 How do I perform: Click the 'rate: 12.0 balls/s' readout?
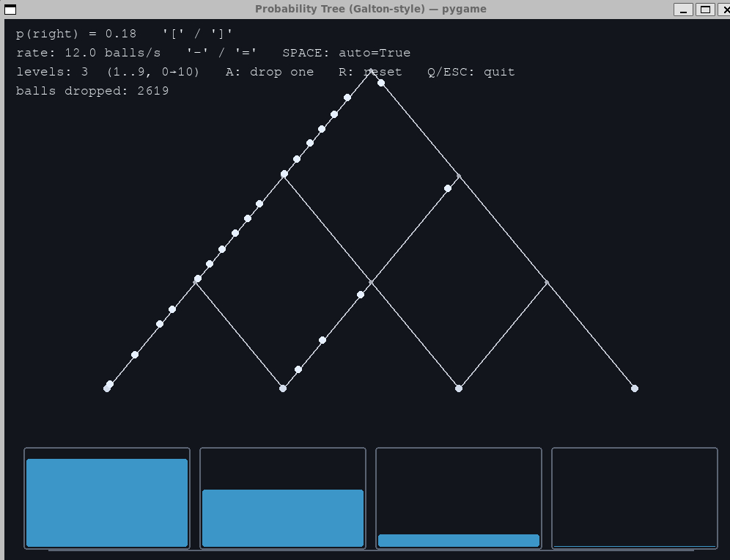click(88, 53)
